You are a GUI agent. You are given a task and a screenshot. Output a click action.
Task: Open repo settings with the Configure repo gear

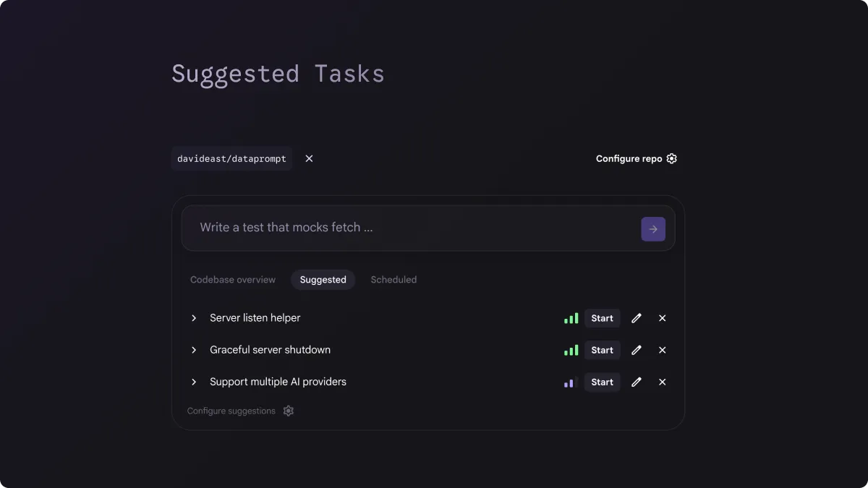pos(671,158)
